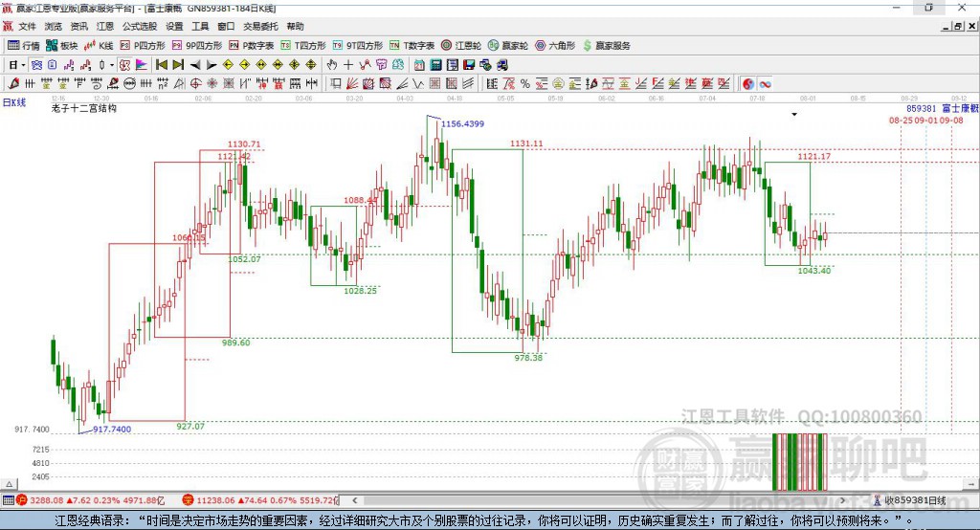
Task: Jump to first bar with skip-start icon
Action: pos(161,65)
